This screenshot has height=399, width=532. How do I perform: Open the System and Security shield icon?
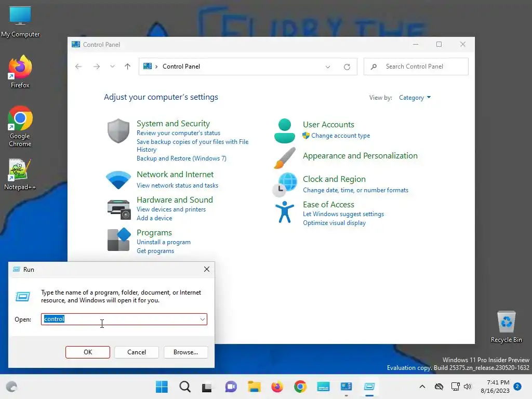[118, 130]
